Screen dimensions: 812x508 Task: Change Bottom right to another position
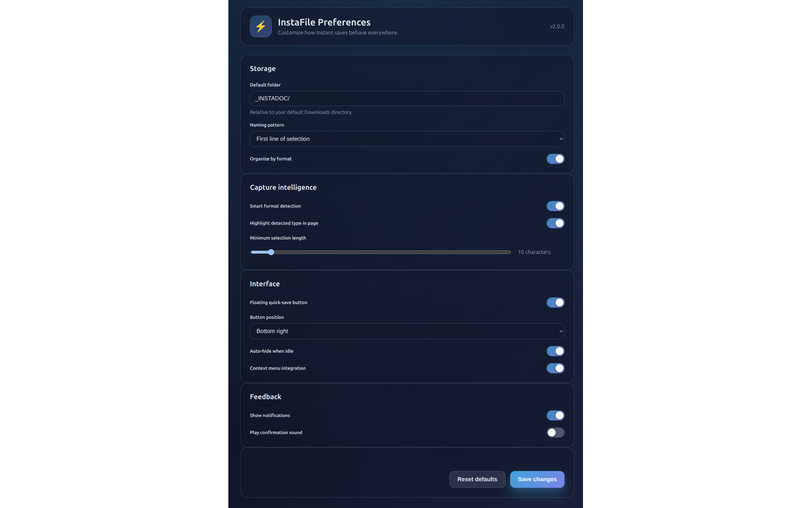coord(407,331)
